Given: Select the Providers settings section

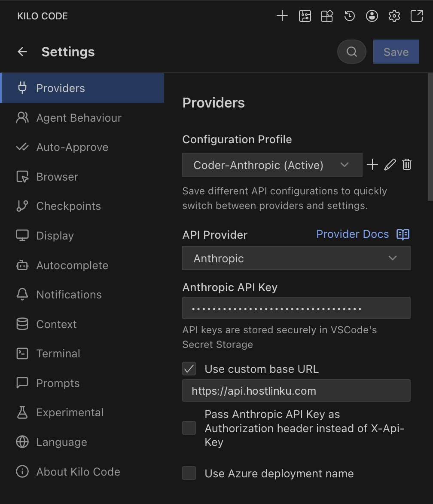Looking at the screenshot, I should [83, 88].
